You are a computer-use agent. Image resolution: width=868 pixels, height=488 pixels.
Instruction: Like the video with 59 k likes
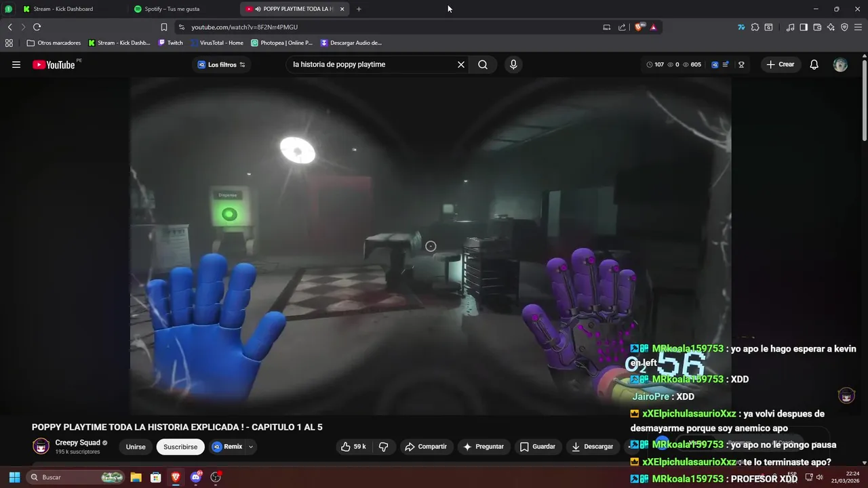(353, 447)
